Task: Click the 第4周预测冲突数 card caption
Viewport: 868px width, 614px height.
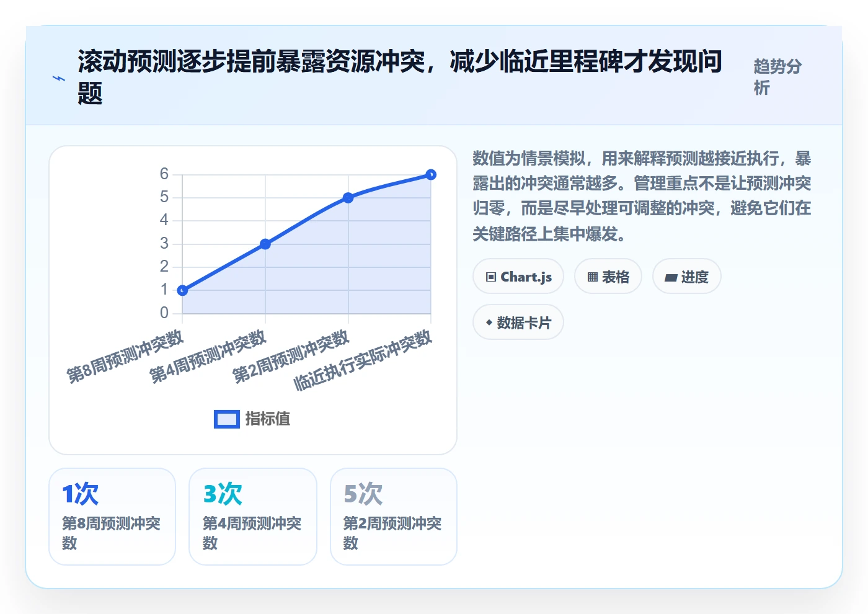Action: [x=252, y=533]
